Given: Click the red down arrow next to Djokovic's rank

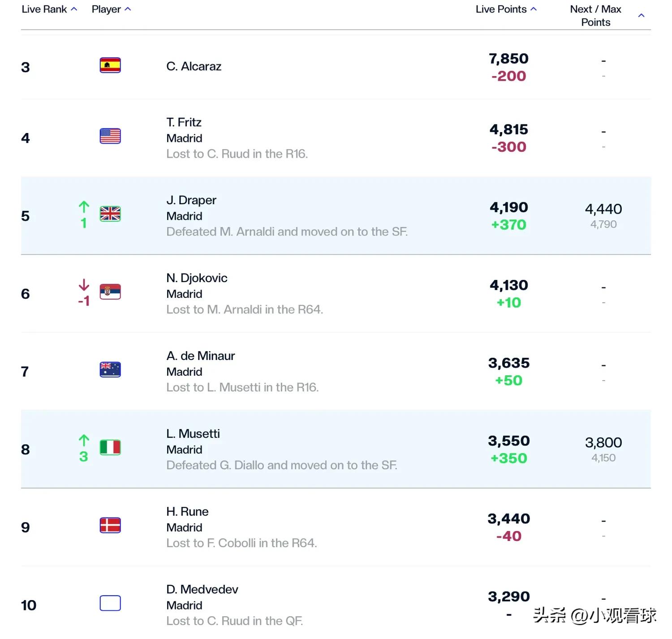Looking at the screenshot, I should (x=84, y=285).
